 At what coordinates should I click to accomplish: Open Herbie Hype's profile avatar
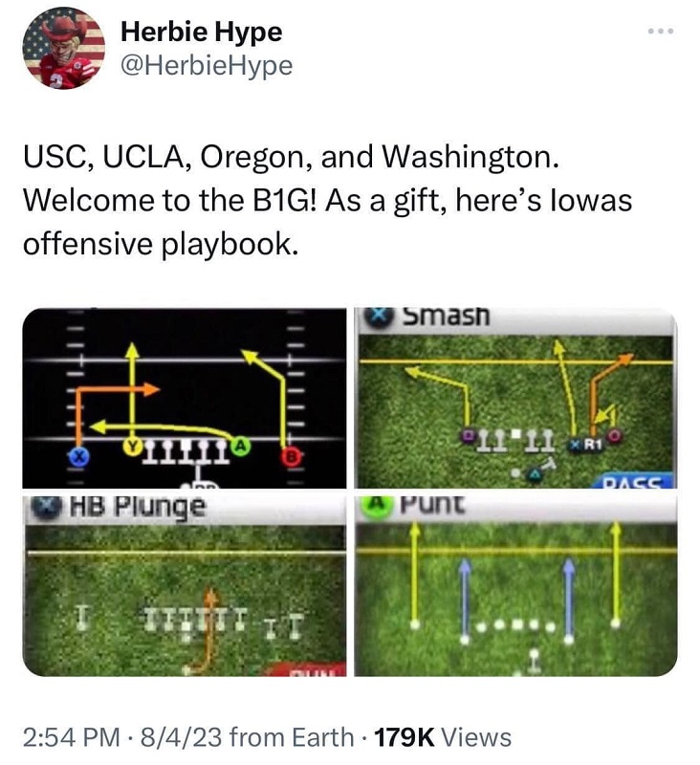(64, 48)
